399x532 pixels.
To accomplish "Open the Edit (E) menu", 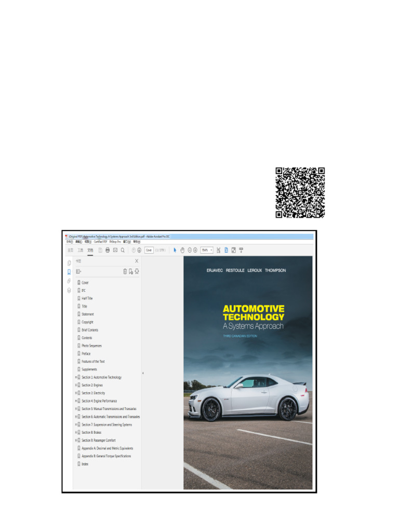I will click(x=79, y=242).
